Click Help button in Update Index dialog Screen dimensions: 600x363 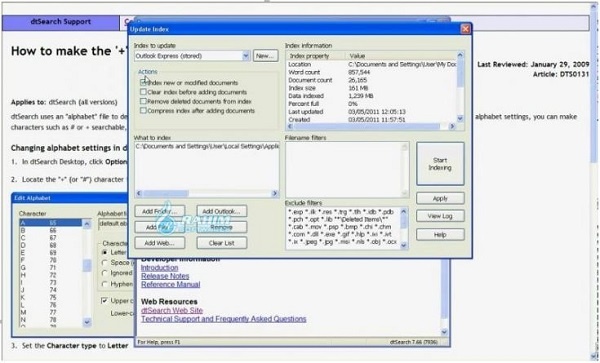tap(440, 234)
